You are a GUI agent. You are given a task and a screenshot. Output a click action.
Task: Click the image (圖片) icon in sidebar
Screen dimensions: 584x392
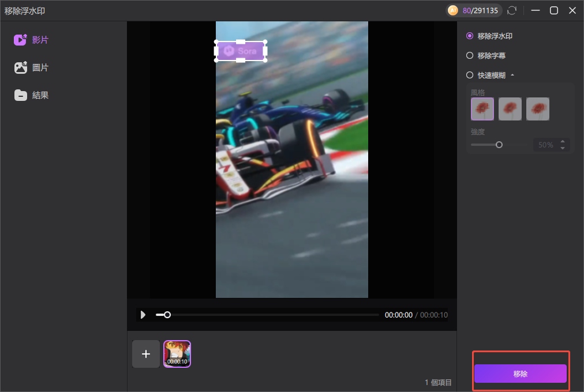pyautogui.click(x=21, y=67)
